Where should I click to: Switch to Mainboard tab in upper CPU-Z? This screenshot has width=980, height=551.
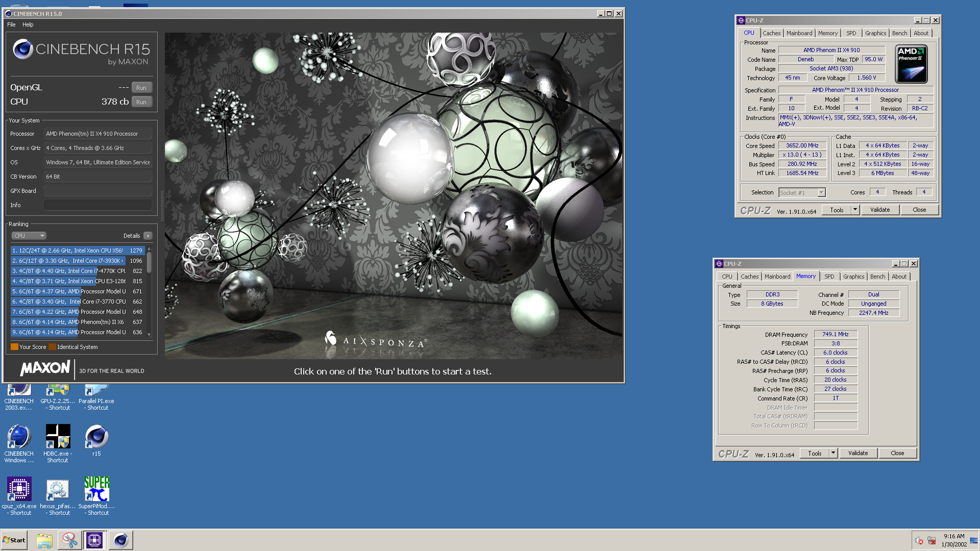tap(799, 33)
